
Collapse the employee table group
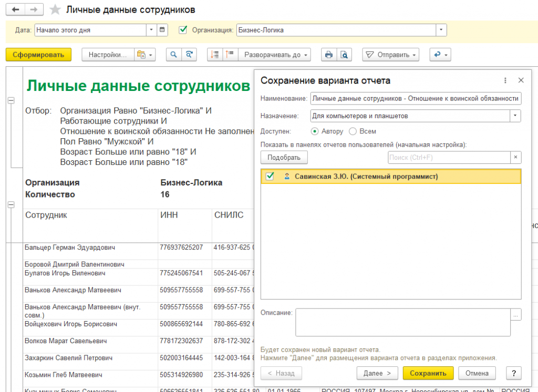point(11,205)
